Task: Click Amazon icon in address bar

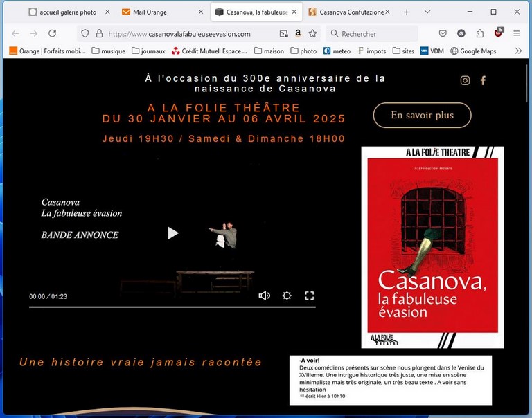Action: pyautogui.click(x=298, y=33)
